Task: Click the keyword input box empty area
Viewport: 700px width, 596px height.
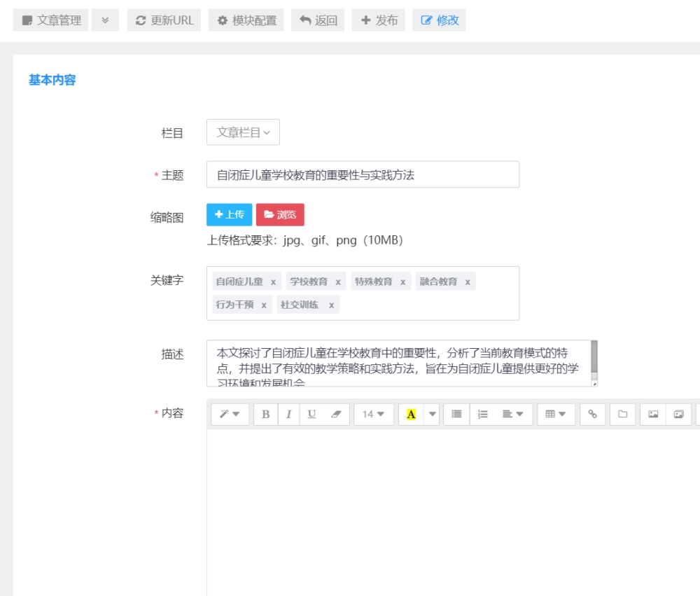Action: click(428, 305)
